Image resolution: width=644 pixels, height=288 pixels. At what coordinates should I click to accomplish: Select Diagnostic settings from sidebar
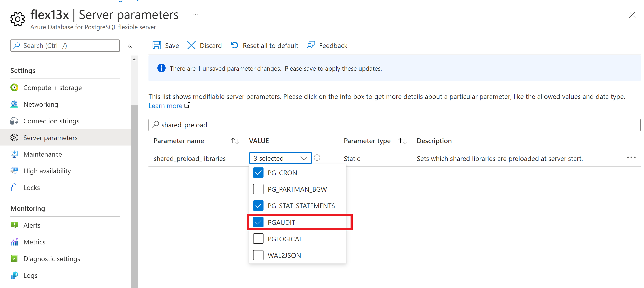(x=51, y=259)
